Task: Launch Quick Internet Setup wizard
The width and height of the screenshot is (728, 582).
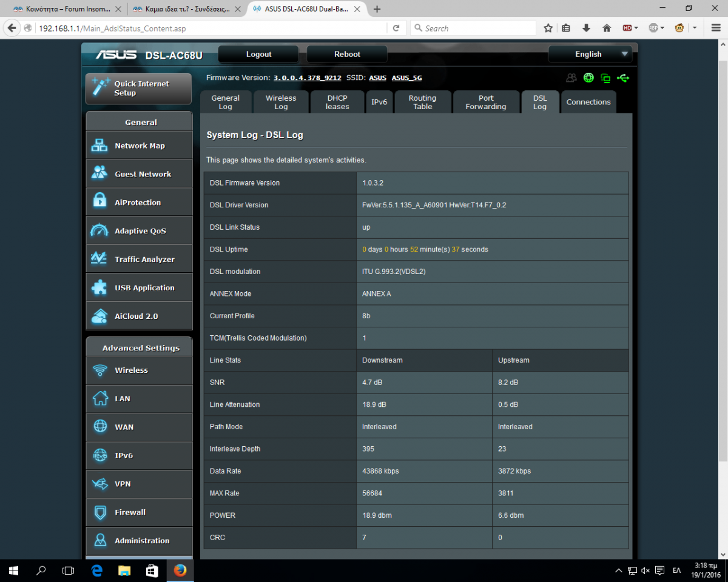Action: coord(139,89)
